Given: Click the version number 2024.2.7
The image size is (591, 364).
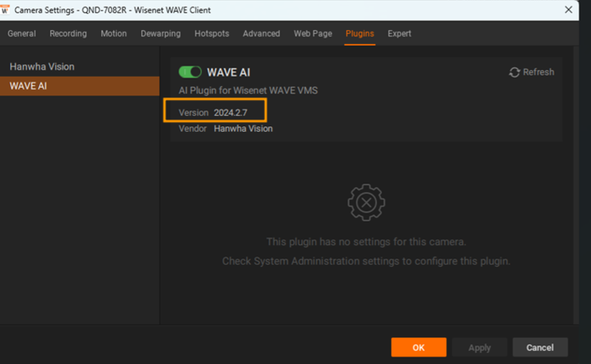Looking at the screenshot, I should (231, 113).
